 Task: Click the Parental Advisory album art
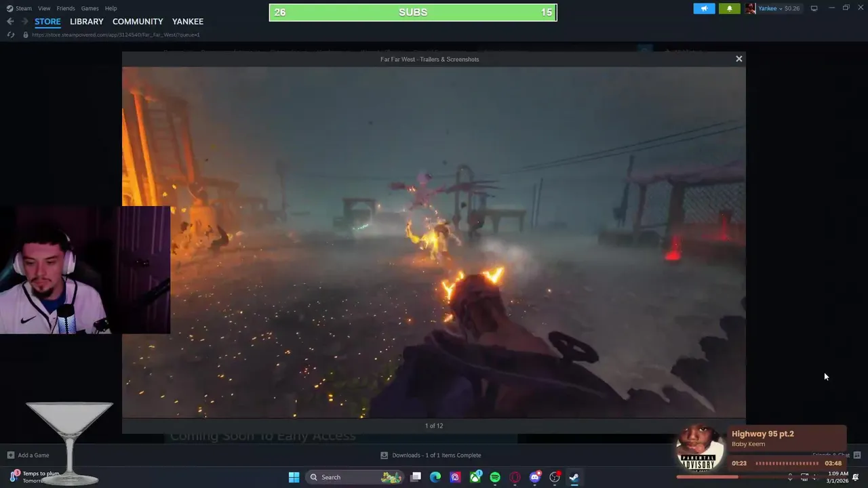tap(699, 448)
